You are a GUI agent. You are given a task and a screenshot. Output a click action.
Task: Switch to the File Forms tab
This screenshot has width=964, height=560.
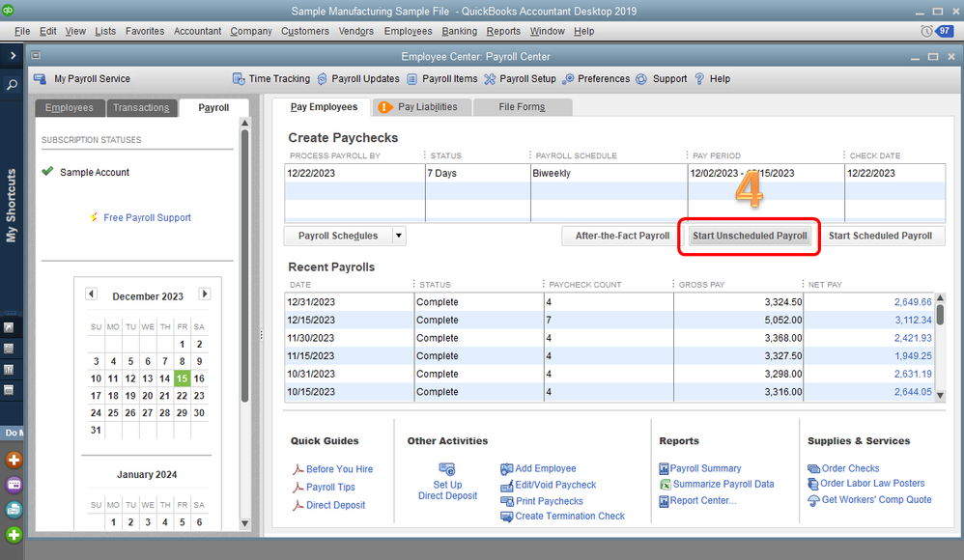[x=522, y=107]
